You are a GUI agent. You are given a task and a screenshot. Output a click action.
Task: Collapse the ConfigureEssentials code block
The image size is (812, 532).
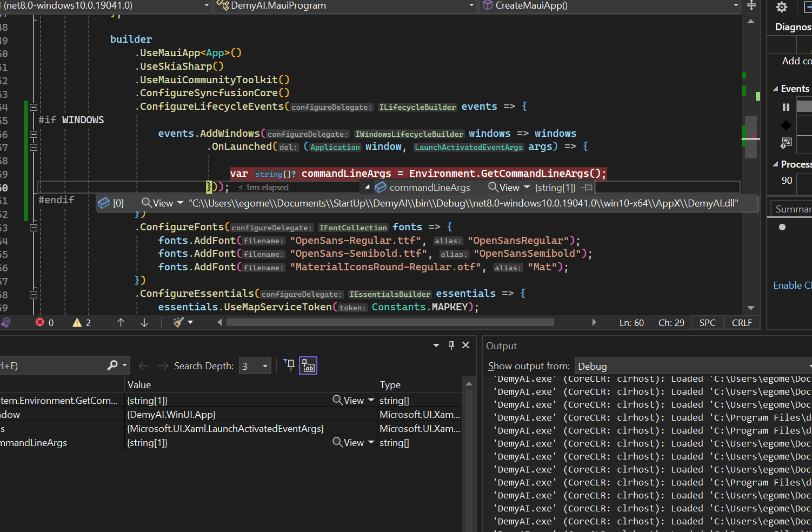pyautogui.click(x=33, y=295)
